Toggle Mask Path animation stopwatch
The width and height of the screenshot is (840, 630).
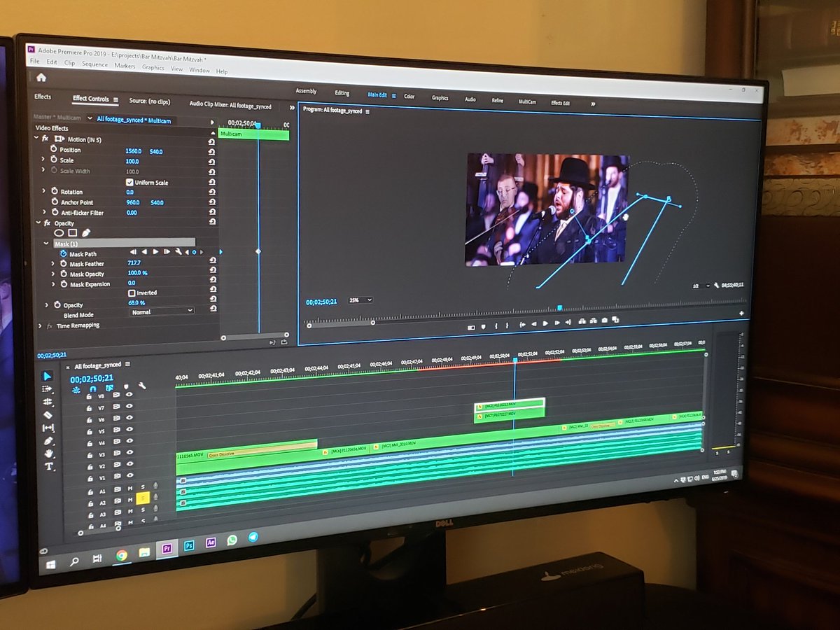[x=63, y=254]
